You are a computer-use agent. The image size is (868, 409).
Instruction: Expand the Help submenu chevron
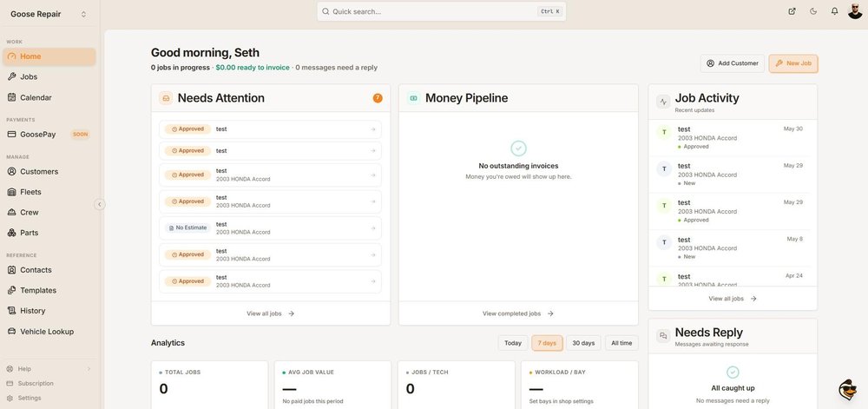tap(89, 369)
